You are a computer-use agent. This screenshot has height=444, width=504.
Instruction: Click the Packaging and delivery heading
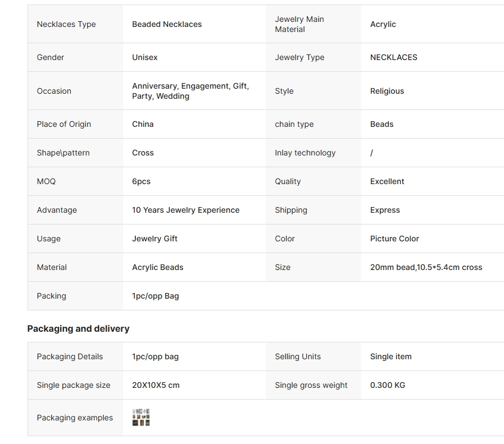(79, 328)
